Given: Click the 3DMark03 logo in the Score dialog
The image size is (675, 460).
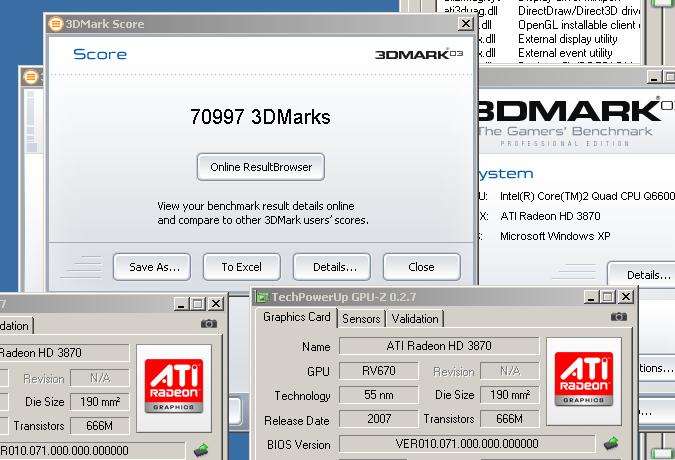Looking at the screenshot, I should (x=419, y=54).
